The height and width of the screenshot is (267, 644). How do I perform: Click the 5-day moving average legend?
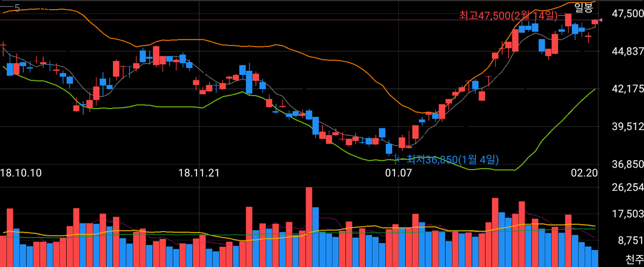(12, 8)
